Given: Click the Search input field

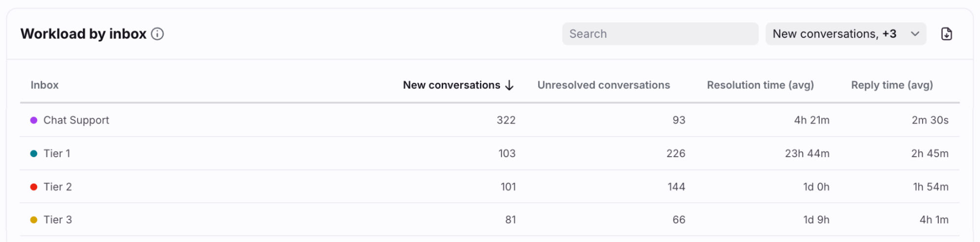Looking at the screenshot, I should 659,34.
